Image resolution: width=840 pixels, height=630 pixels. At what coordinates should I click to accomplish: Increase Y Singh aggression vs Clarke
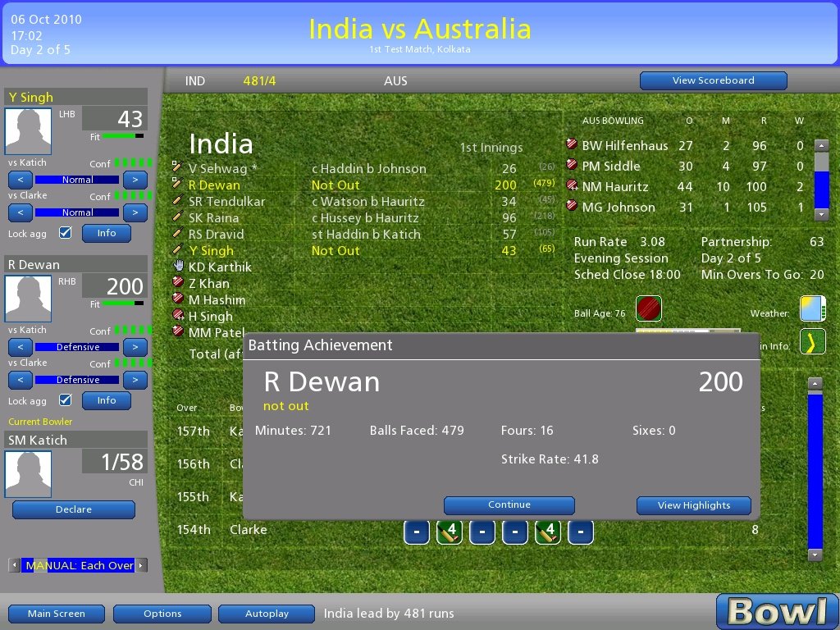pyautogui.click(x=135, y=212)
